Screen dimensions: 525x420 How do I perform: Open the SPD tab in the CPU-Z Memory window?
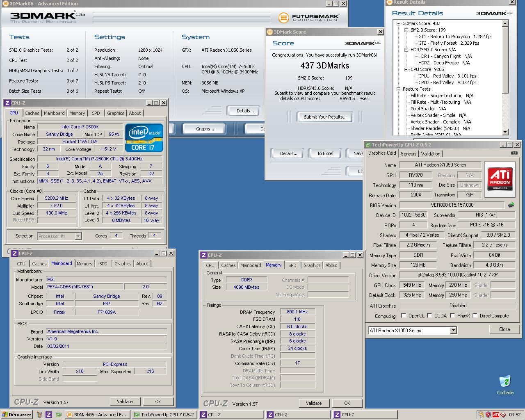(292, 265)
